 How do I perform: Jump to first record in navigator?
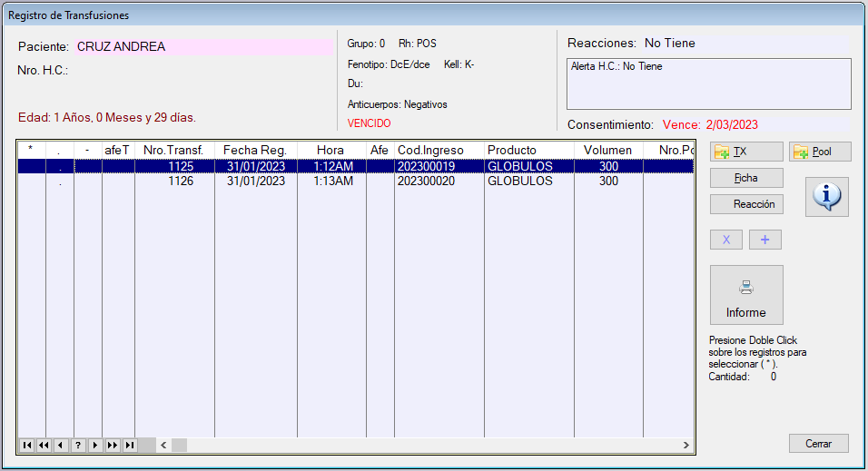pyautogui.click(x=26, y=445)
